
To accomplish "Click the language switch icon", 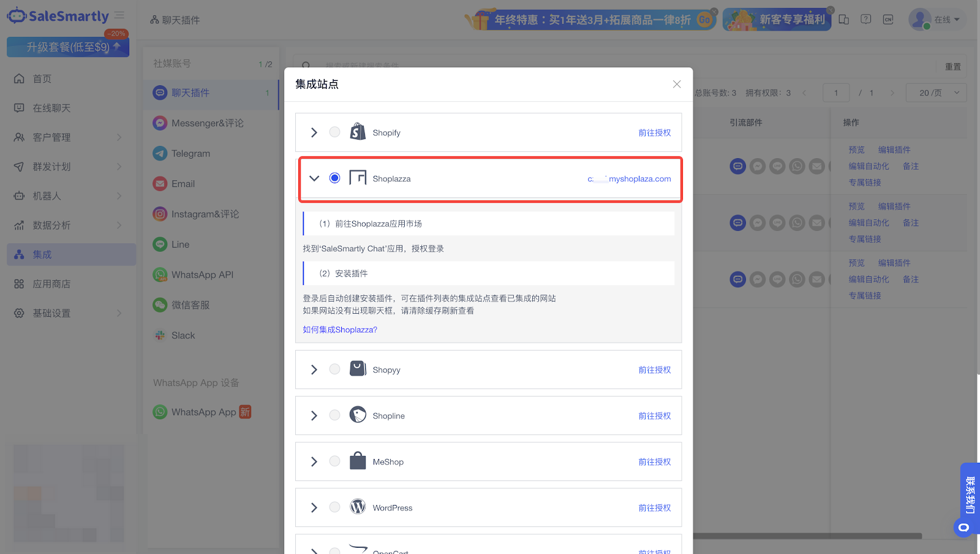I will (x=888, y=19).
